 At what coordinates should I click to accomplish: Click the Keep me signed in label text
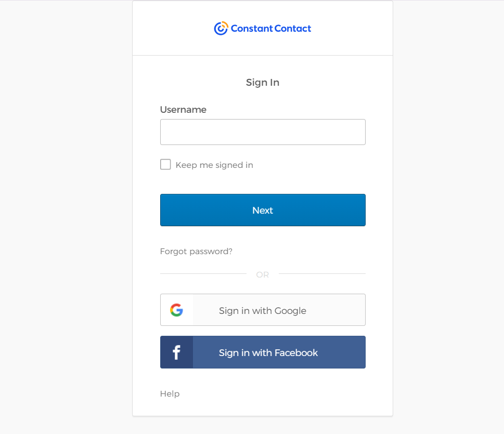[x=214, y=165]
